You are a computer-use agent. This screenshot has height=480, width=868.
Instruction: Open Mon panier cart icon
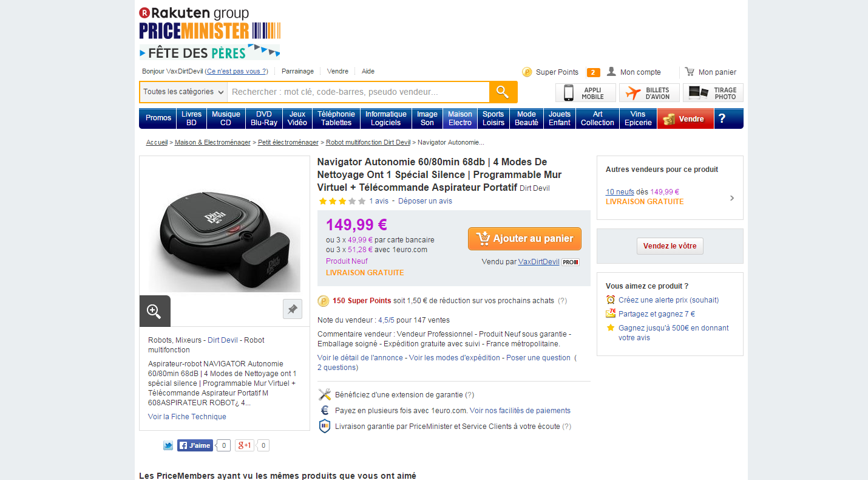pos(690,72)
